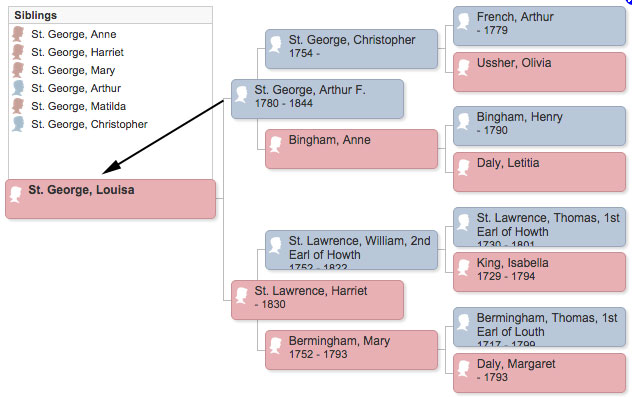Select Bermingham, Mary pedigree box
The image size is (632, 397).
pyautogui.click(x=351, y=350)
